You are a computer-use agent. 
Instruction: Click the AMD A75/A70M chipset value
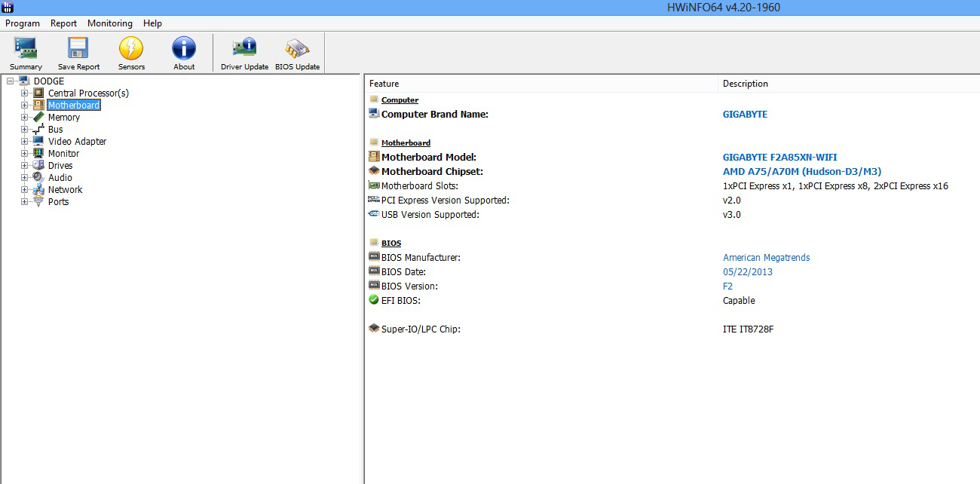pyautogui.click(x=802, y=171)
